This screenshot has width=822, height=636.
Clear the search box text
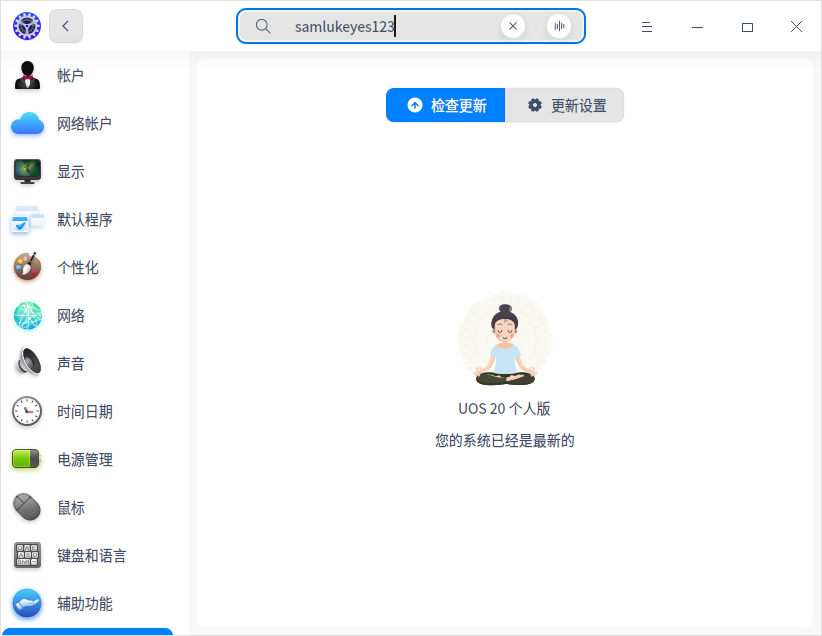coord(513,26)
